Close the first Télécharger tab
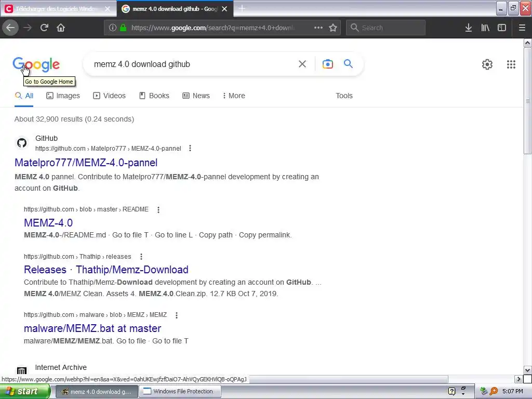The height and width of the screenshot is (399, 532). 108,9
